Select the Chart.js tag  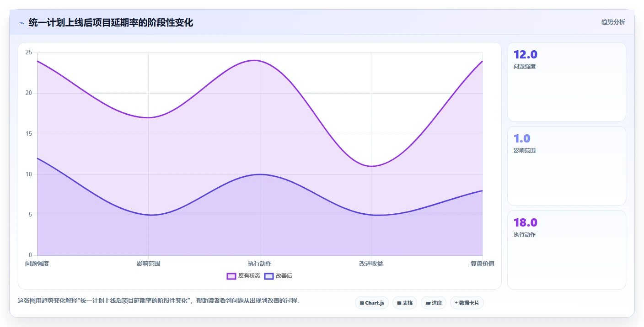tap(372, 303)
